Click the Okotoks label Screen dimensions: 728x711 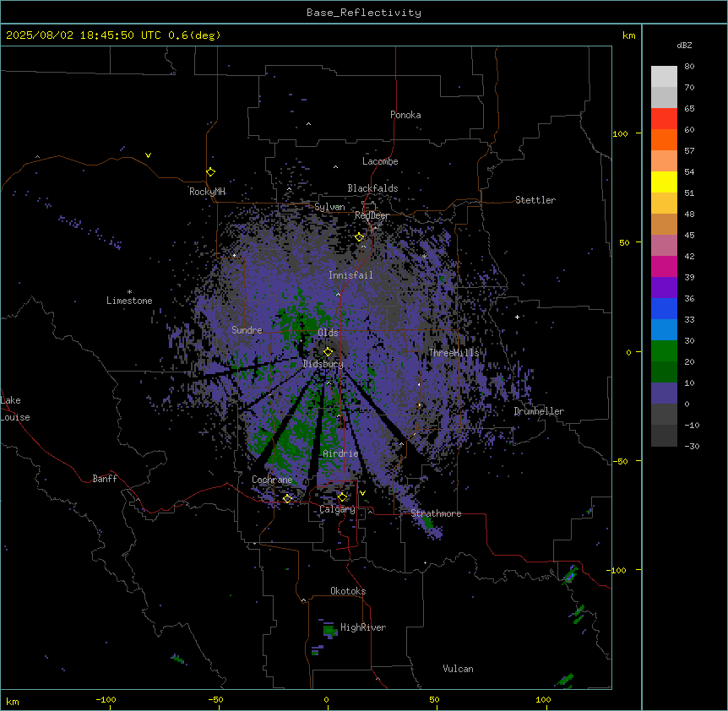click(x=348, y=591)
